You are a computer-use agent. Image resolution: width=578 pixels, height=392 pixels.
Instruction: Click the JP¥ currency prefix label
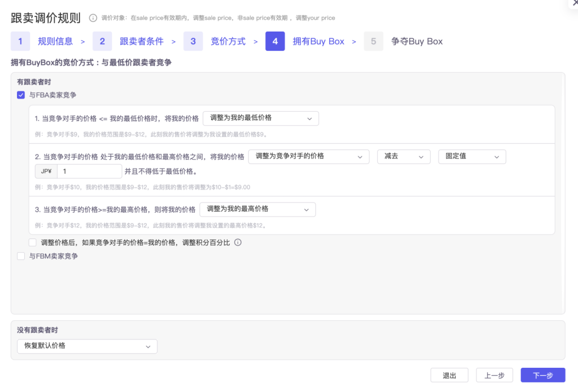coord(46,171)
